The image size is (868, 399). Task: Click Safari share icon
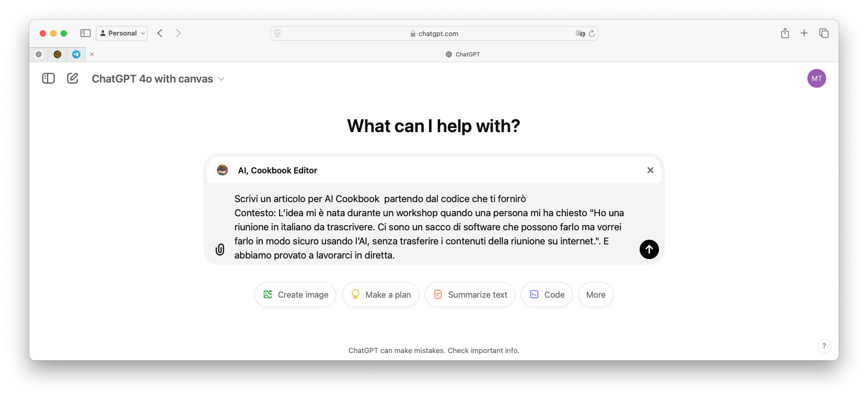785,33
